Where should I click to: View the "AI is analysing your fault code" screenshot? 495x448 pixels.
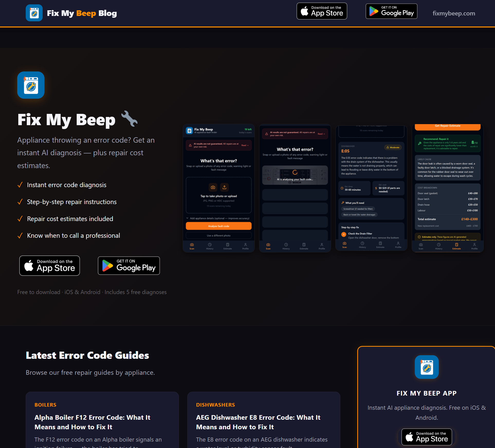pyautogui.click(x=295, y=188)
